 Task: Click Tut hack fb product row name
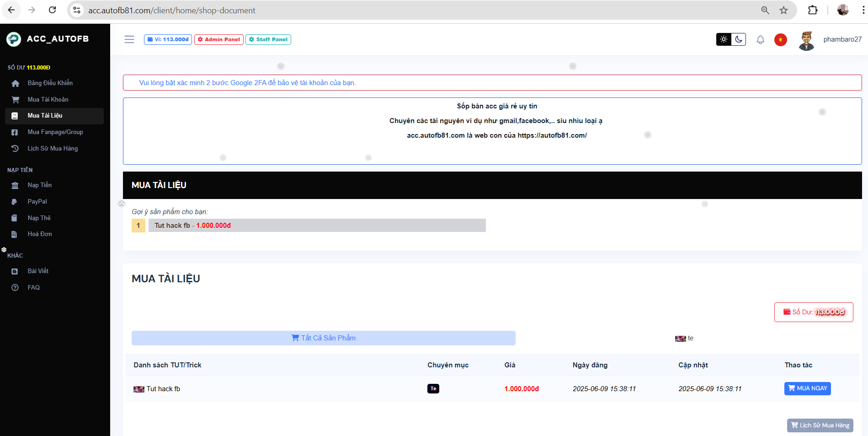click(x=163, y=389)
